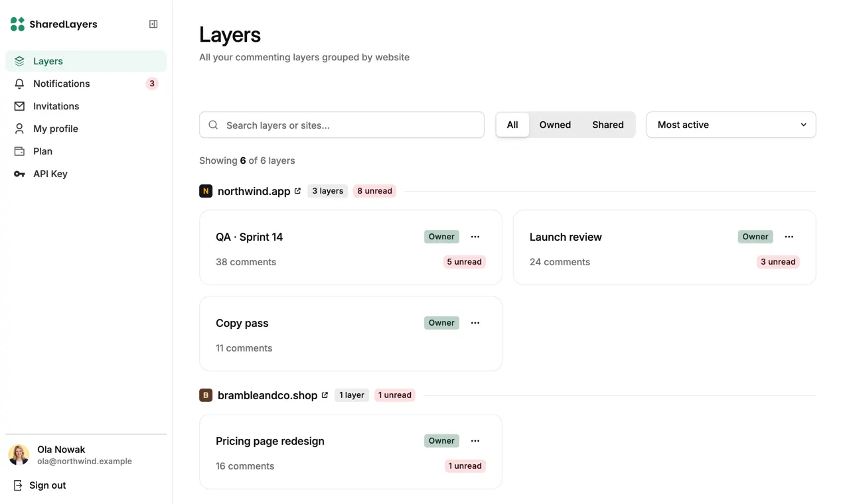
Task: Click the Notifications count badge 3
Action: tap(152, 84)
